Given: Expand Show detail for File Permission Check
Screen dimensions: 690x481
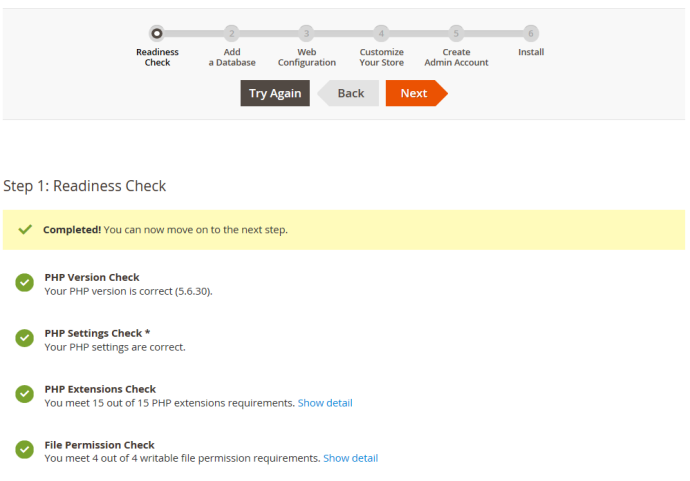Looking at the screenshot, I should 350,458.
